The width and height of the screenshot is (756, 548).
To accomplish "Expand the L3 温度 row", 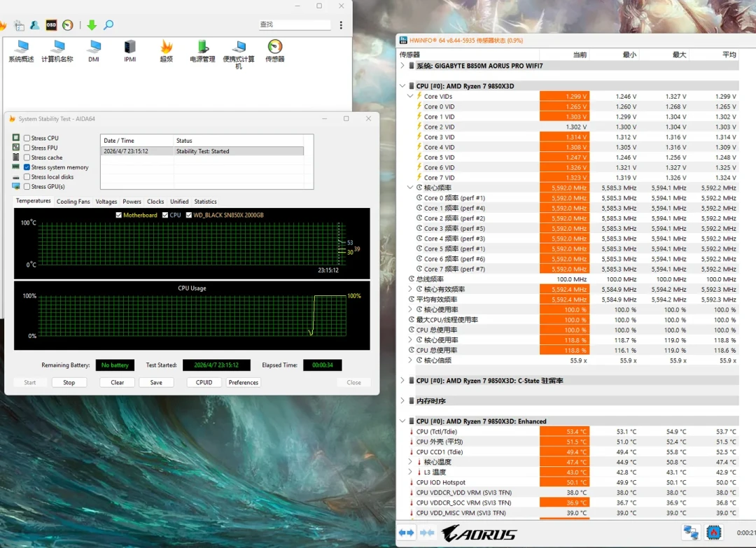I will (410, 472).
